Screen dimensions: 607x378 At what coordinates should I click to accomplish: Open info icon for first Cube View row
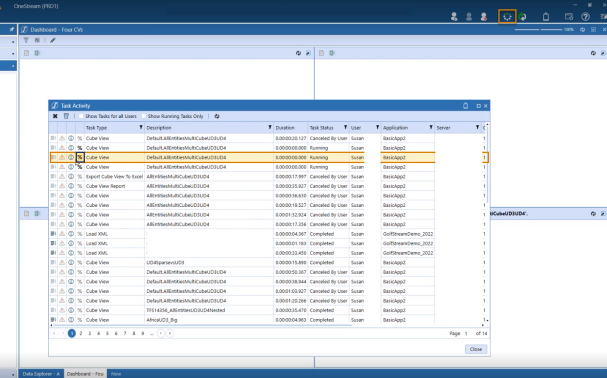click(71, 138)
